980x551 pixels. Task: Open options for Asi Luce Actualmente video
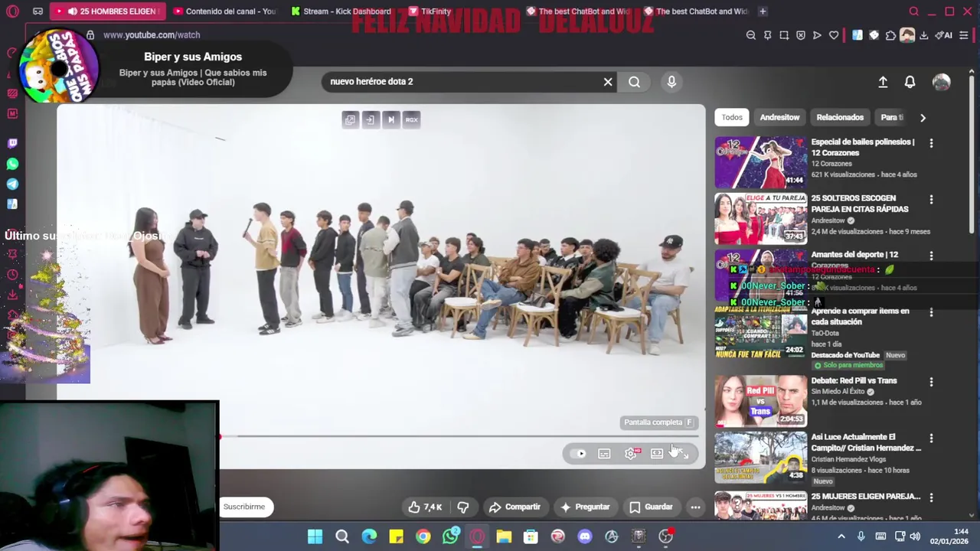(931, 439)
